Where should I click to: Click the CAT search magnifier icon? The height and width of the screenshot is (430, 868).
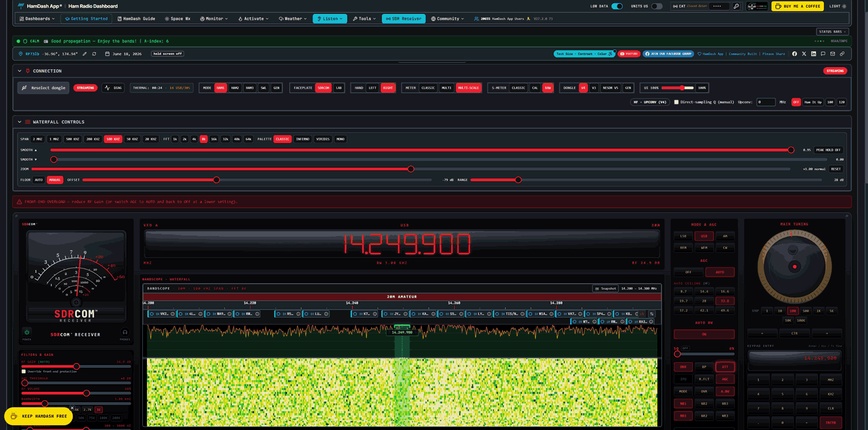pos(736,6)
